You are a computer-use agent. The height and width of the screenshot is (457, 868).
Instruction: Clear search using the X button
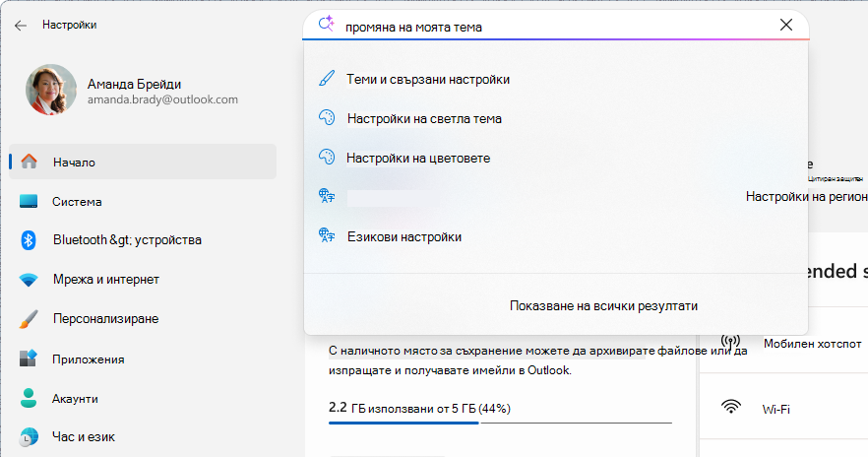click(786, 25)
